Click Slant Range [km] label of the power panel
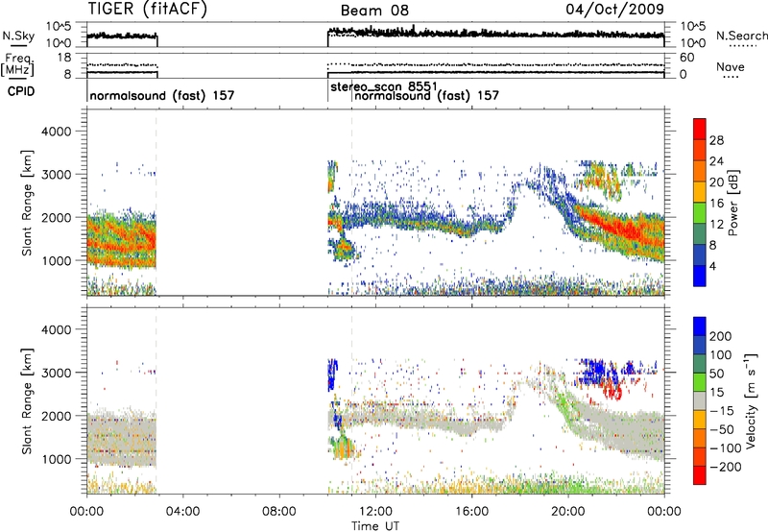The width and height of the screenshot is (768, 532). click(27, 204)
